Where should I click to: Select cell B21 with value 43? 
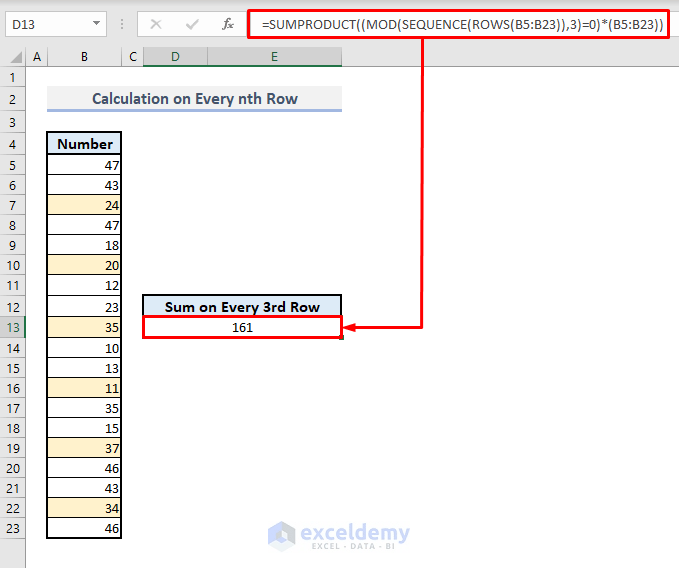[x=84, y=488]
